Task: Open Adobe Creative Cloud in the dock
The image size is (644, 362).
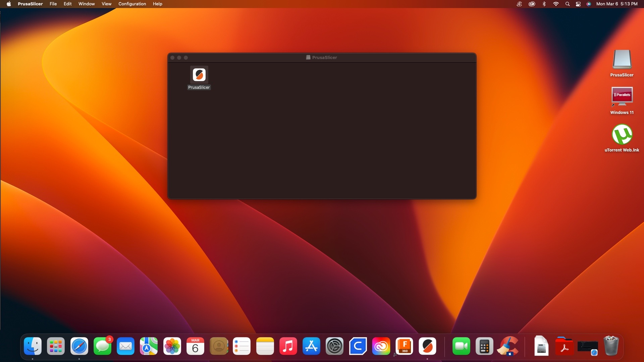Action: coord(381,346)
